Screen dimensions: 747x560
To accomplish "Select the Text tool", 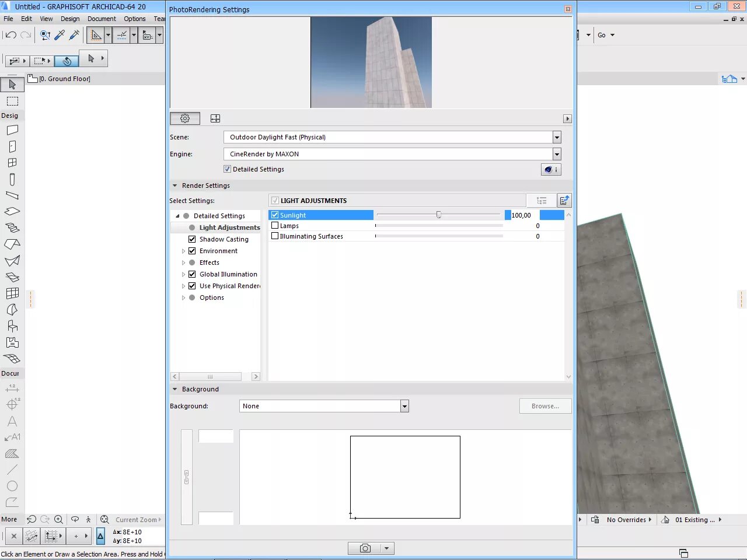I will click(x=12, y=421).
